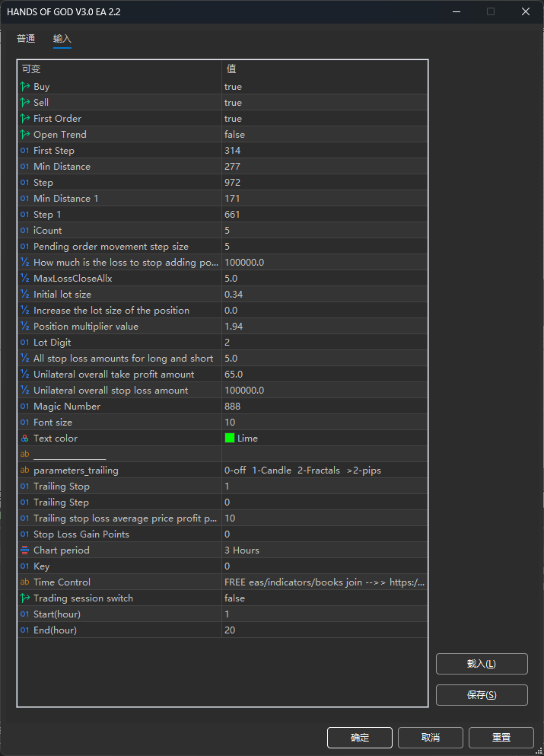Click the Initial lot size double icon
The width and height of the screenshot is (544, 756).
click(25, 295)
